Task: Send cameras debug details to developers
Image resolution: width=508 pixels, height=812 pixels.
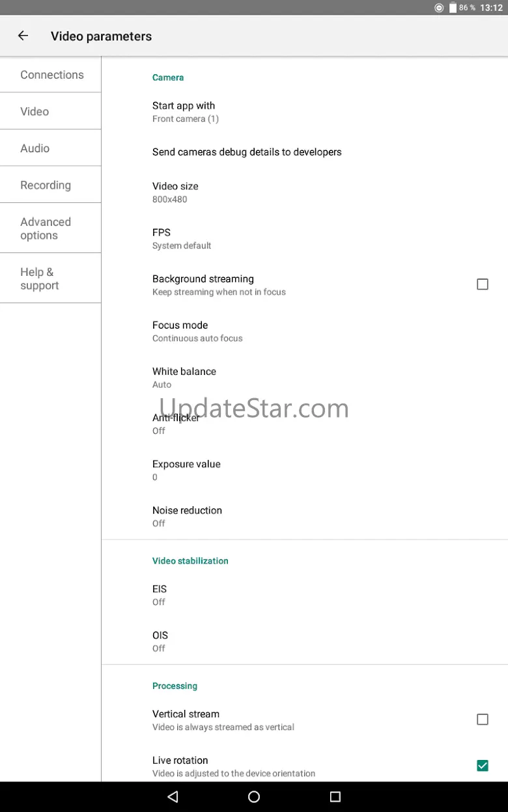Action: click(x=247, y=152)
